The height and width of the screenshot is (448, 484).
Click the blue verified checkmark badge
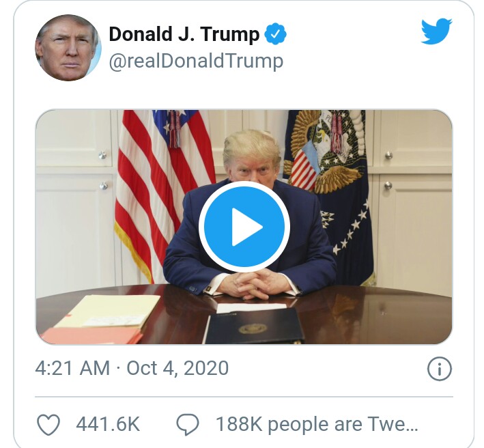(x=275, y=33)
